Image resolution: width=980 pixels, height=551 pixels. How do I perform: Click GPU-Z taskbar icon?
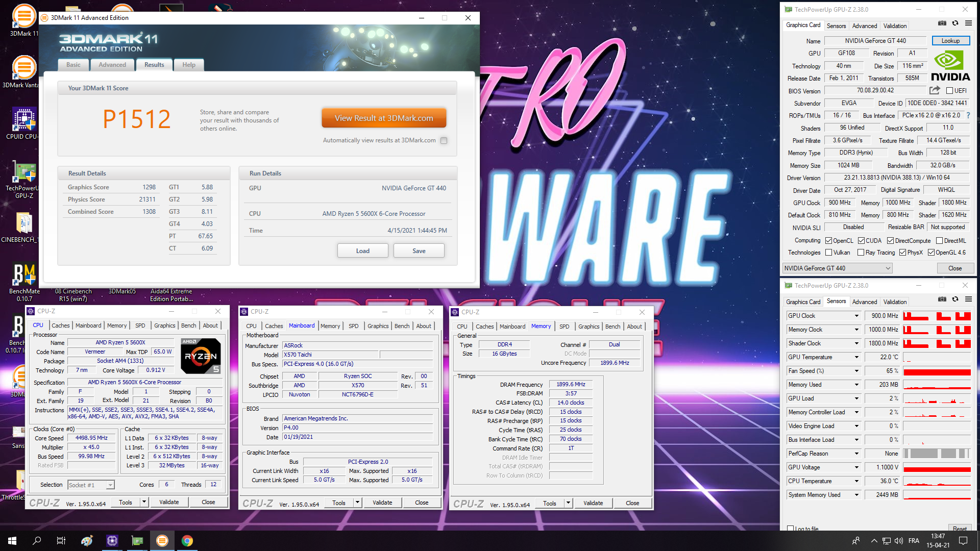137,541
